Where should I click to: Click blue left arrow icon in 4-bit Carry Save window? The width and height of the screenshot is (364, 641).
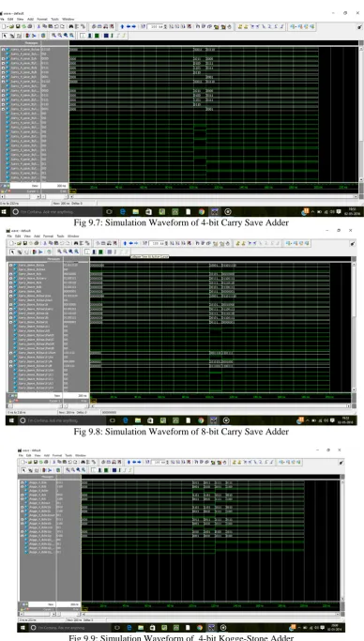coord(129,26)
